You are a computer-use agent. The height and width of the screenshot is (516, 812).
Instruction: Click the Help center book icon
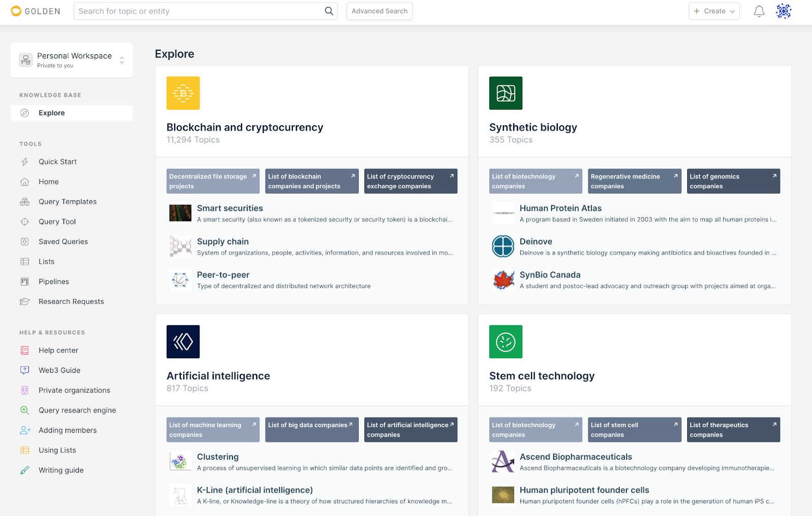pyautogui.click(x=24, y=351)
